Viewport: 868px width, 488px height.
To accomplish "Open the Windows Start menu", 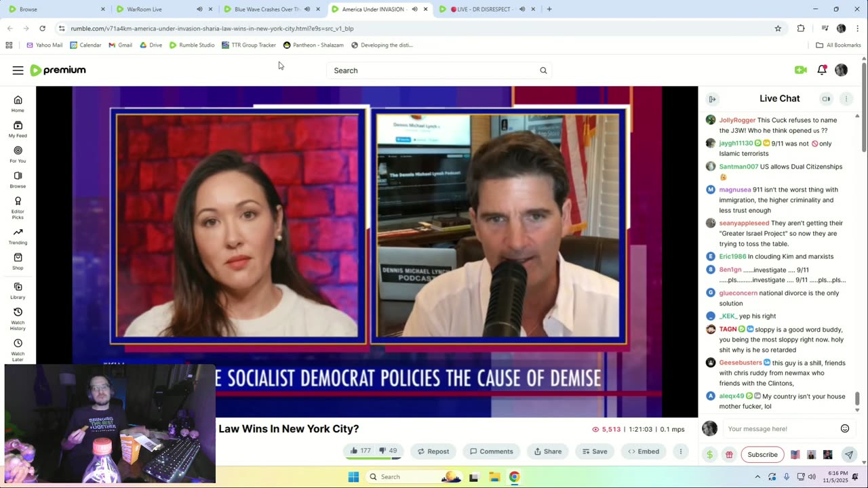I will [x=353, y=477].
